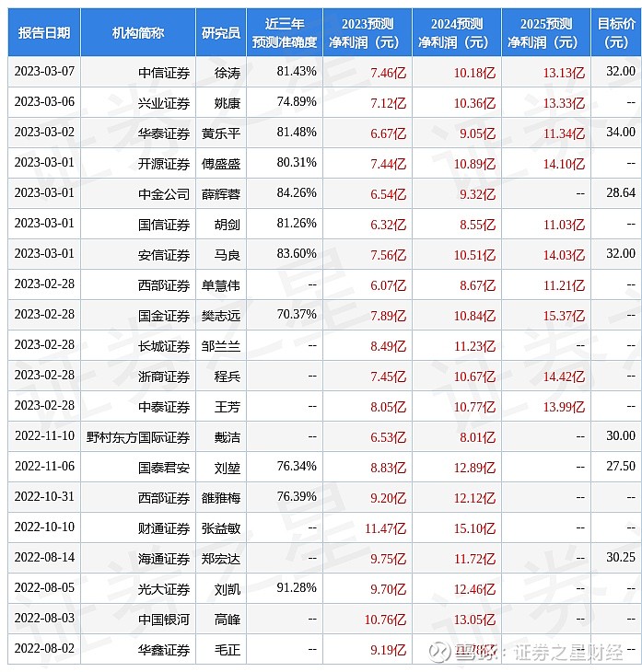
Task: Click the 报告日期 column header
Action: pyautogui.click(x=44, y=32)
